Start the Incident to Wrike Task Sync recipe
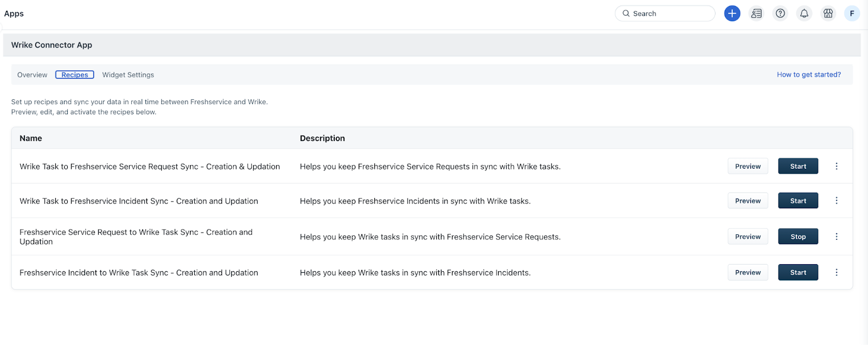 [x=798, y=272]
